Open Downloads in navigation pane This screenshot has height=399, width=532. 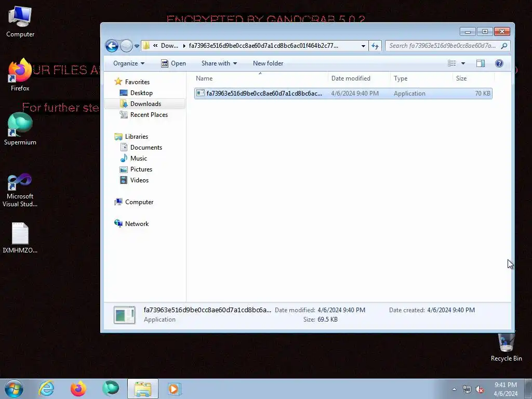(x=145, y=104)
